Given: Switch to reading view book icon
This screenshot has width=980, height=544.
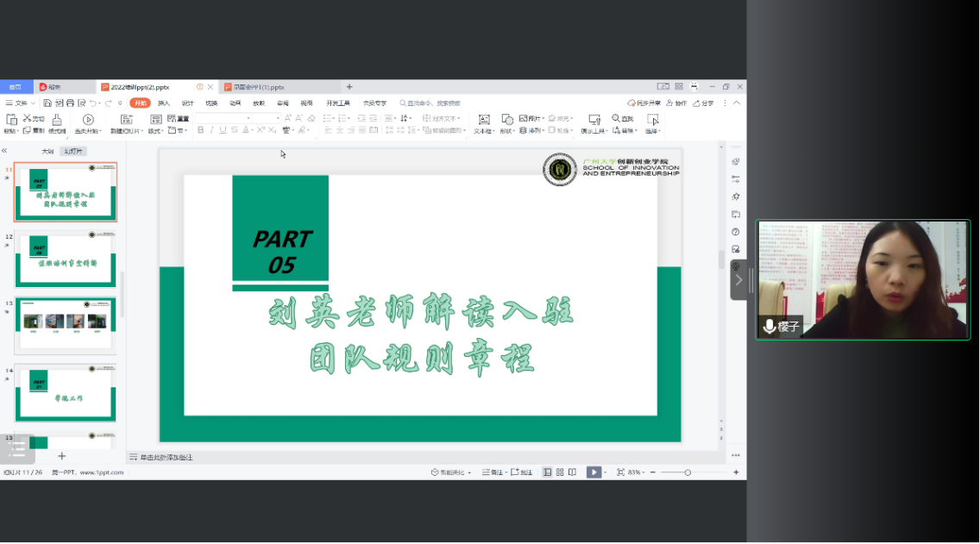Looking at the screenshot, I should tap(573, 472).
